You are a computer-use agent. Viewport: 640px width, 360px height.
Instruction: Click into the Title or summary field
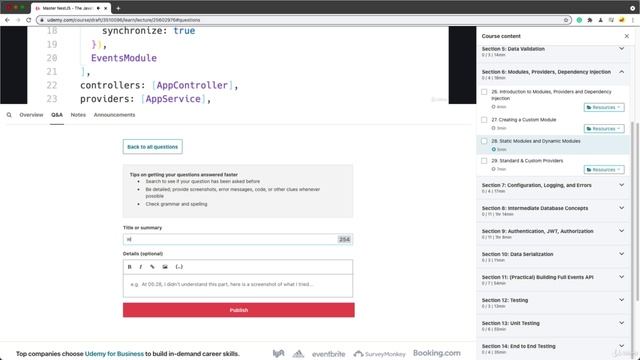coord(238,240)
